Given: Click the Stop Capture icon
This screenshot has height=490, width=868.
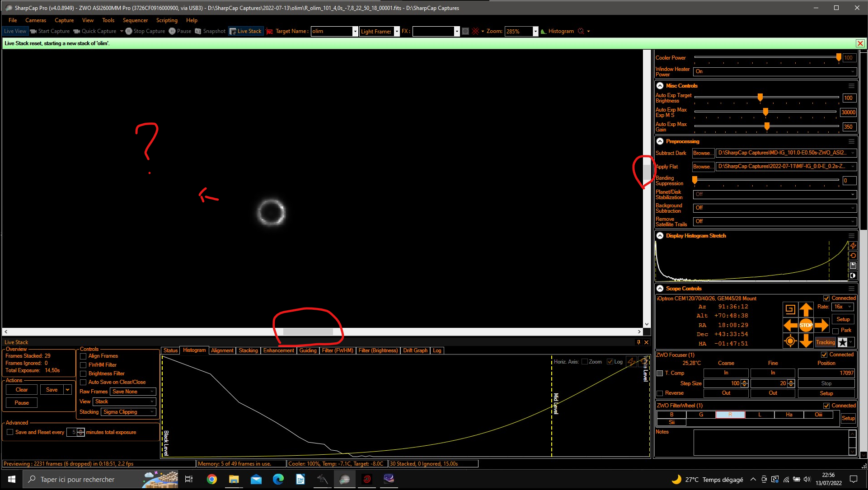Looking at the screenshot, I should [129, 31].
